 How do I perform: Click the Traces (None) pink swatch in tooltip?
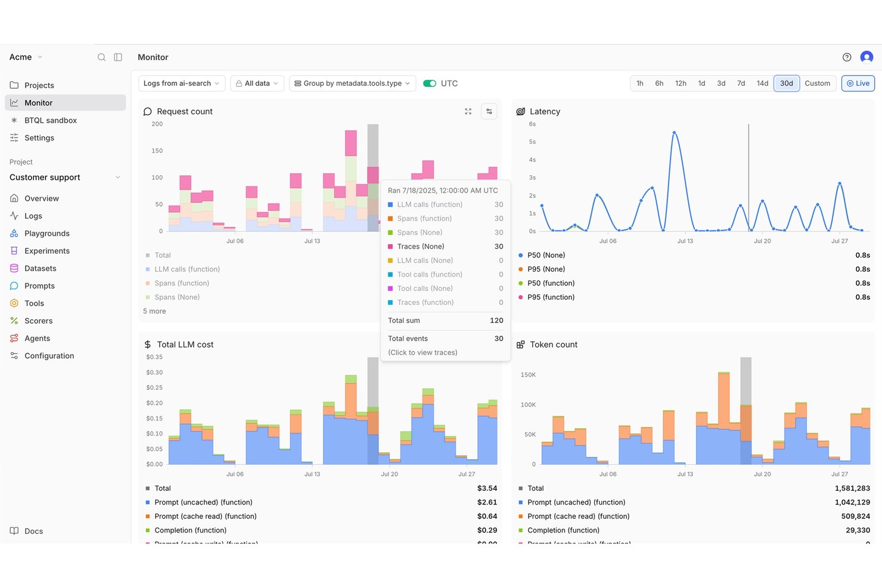(x=390, y=247)
